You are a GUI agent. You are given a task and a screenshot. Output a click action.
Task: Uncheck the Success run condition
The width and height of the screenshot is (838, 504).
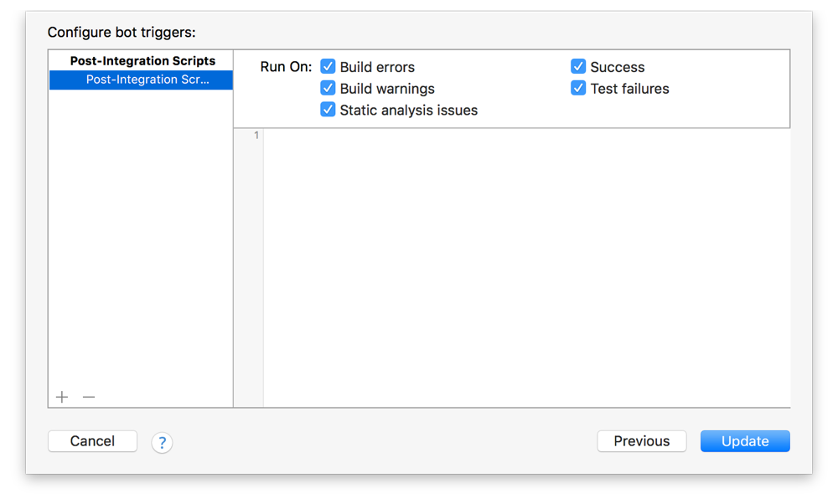point(577,66)
